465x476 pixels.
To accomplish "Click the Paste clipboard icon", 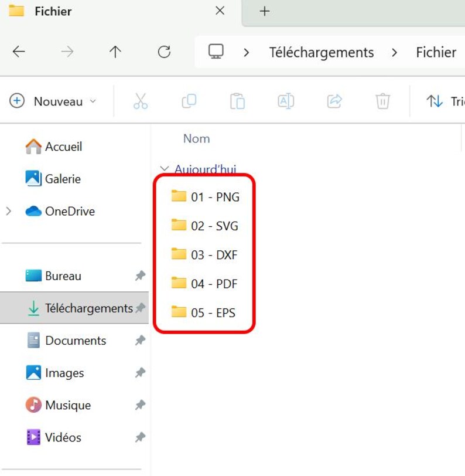I will (237, 101).
